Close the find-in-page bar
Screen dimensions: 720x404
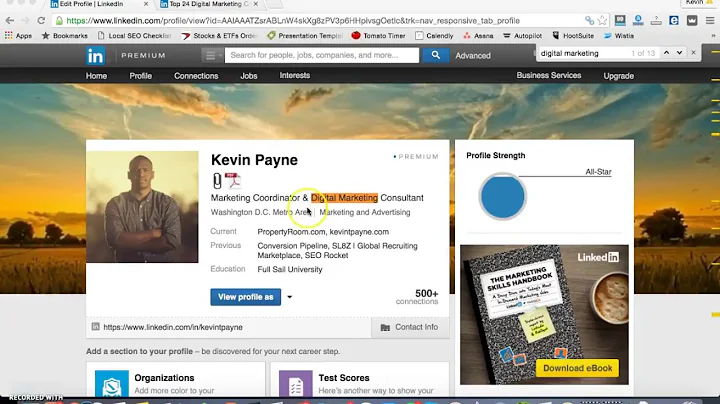(693, 53)
